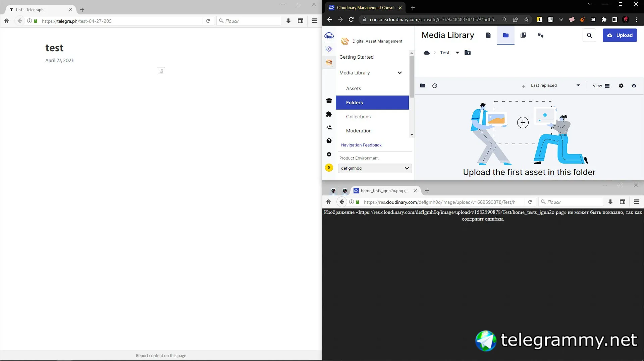Collapse the Media Library sidebar section
The image size is (644, 361).
point(400,73)
